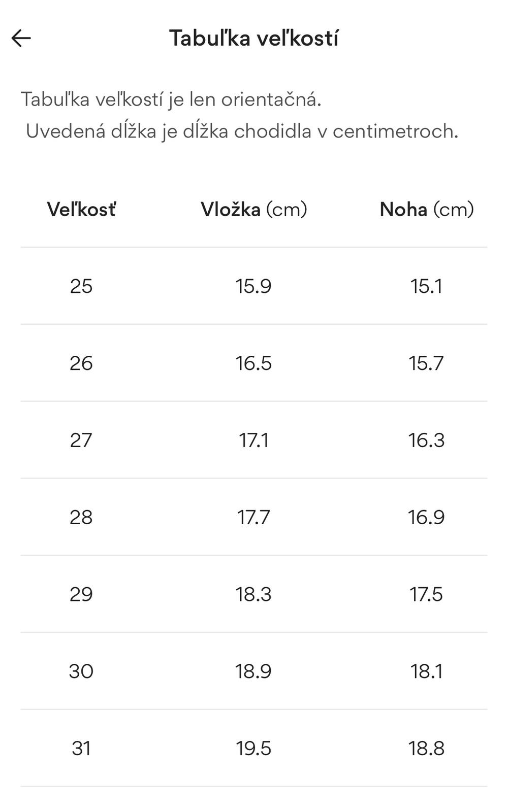Click the Vložka (cm) column header
This screenshot has width=508, height=812.
coord(253,209)
